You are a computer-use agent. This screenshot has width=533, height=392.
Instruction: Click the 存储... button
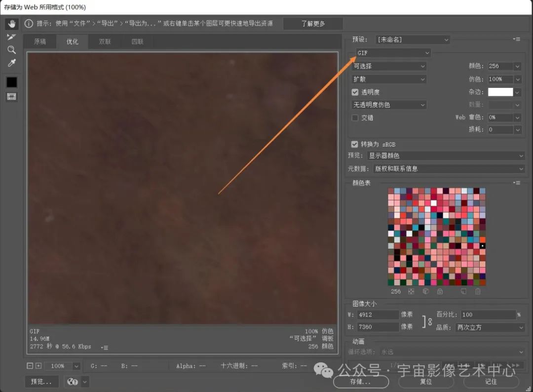[x=360, y=382]
